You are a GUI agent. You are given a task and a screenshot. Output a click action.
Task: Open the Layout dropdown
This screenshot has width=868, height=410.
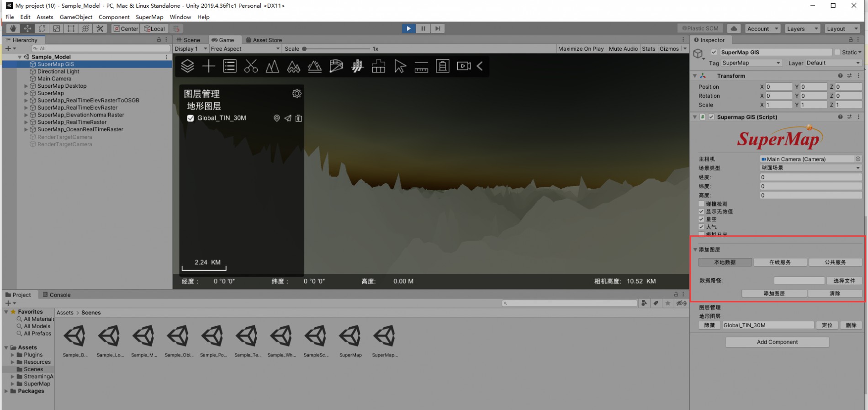842,28
